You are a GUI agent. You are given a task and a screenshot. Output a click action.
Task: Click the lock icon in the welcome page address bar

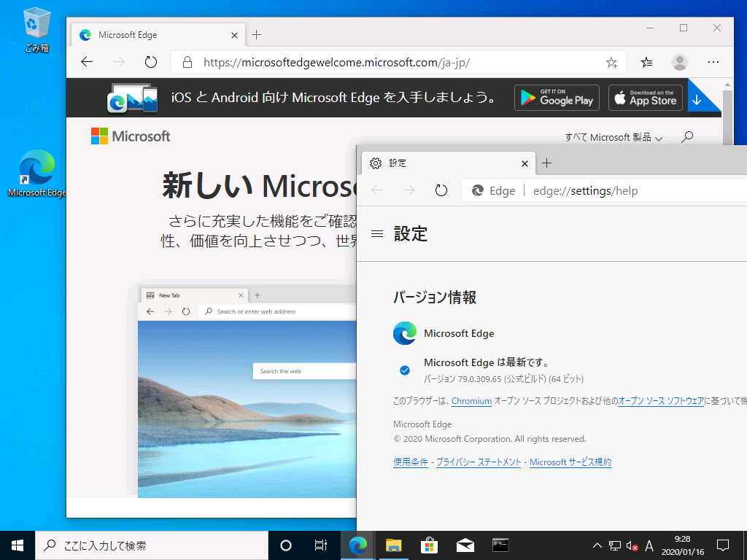(187, 63)
